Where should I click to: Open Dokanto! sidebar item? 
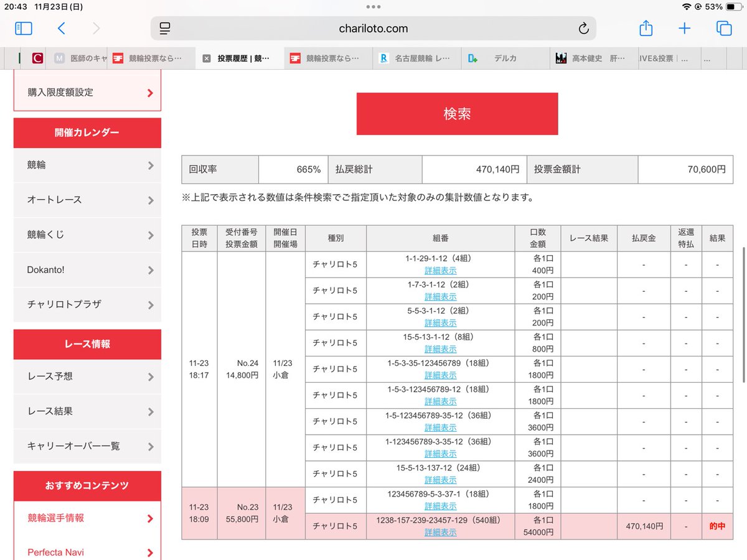pyautogui.click(x=87, y=269)
